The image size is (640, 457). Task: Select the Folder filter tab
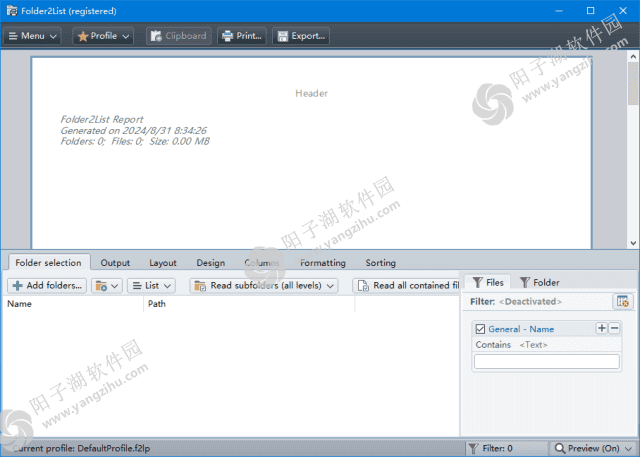(539, 282)
